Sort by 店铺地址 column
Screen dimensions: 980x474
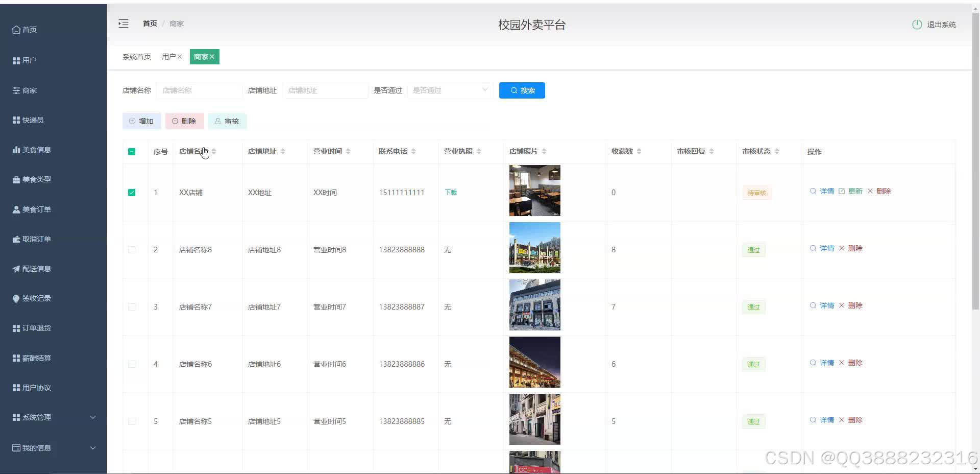coord(283,151)
